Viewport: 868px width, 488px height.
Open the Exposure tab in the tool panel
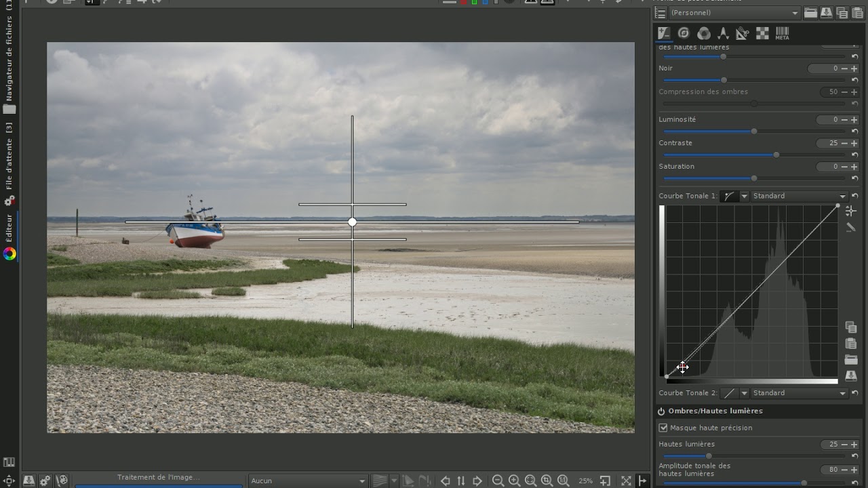663,33
